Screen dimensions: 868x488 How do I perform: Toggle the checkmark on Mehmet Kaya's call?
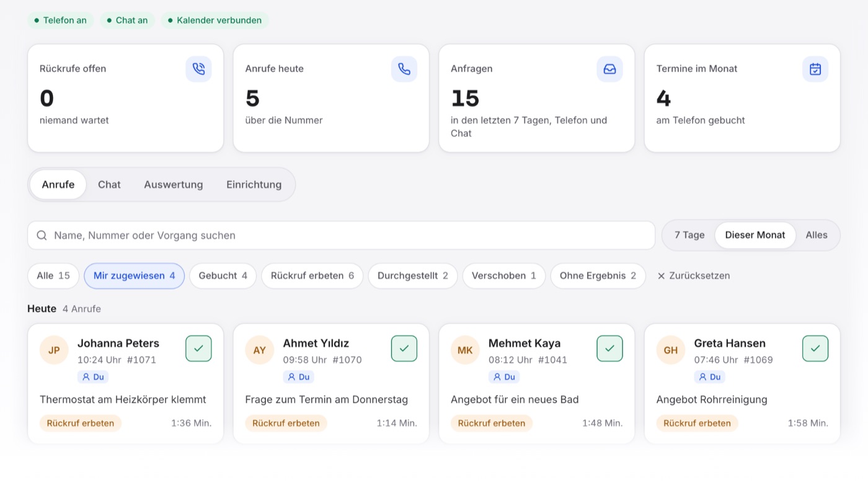[x=610, y=348]
